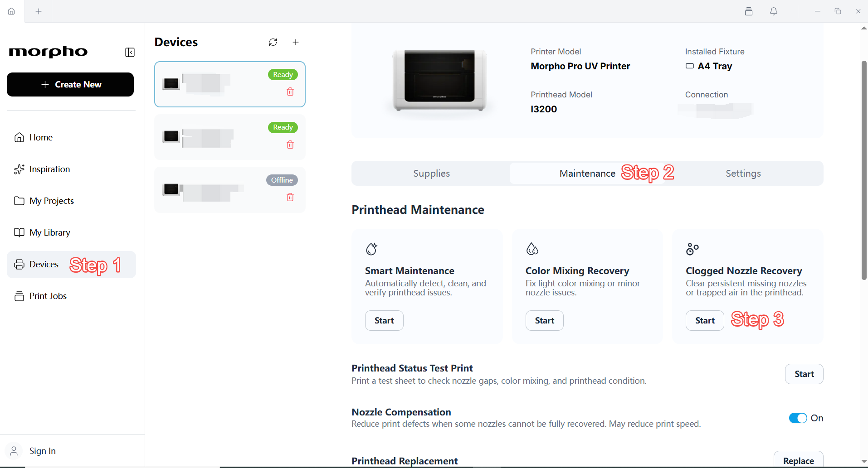Click the Clogged Nozzle Recovery icon
The height and width of the screenshot is (468, 868).
pos(692,249)
